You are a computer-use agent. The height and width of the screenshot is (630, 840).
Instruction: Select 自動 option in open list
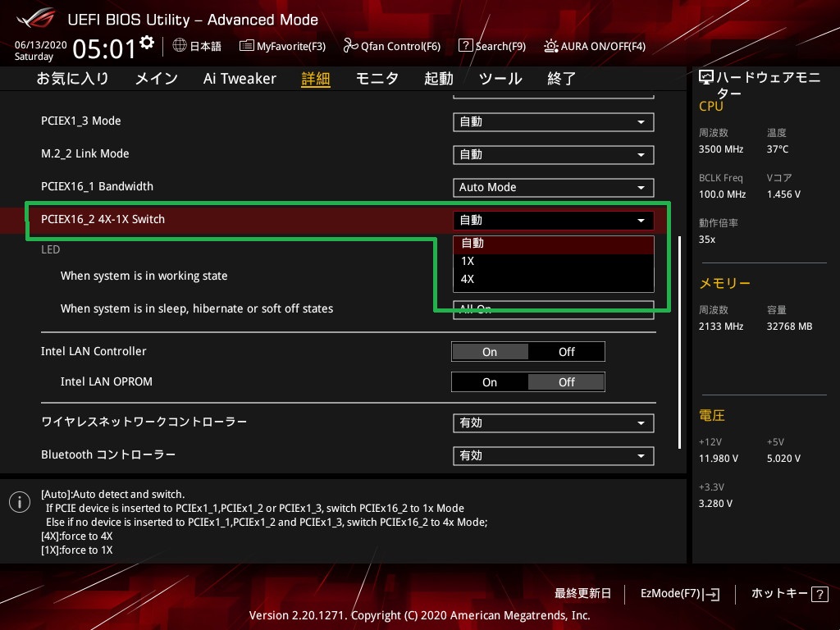554,243
